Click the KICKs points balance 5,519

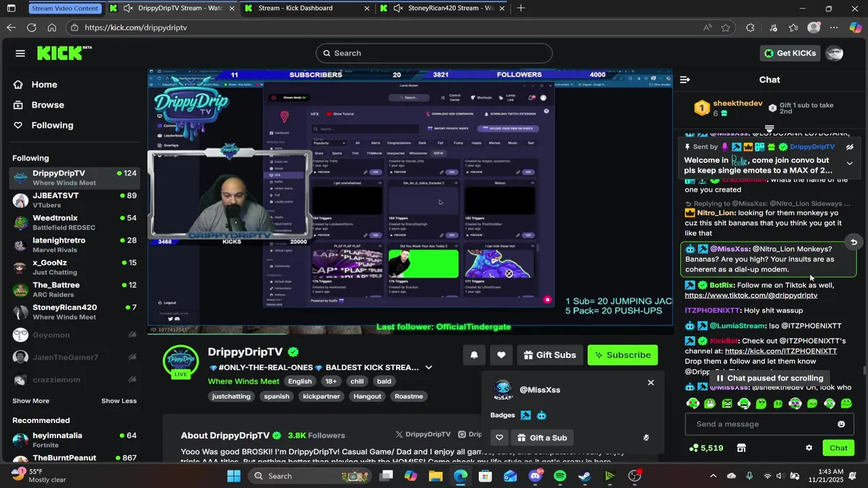706,448
